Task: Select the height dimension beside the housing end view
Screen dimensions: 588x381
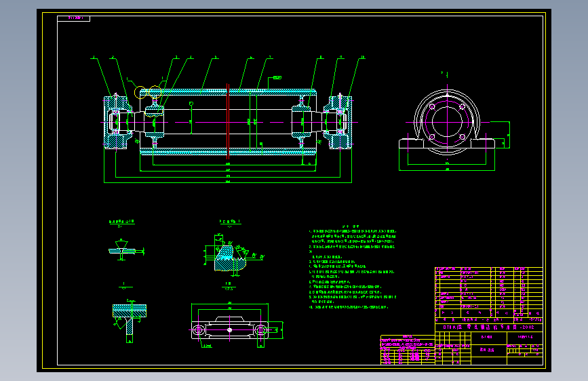Action: [x=509, y=135]
